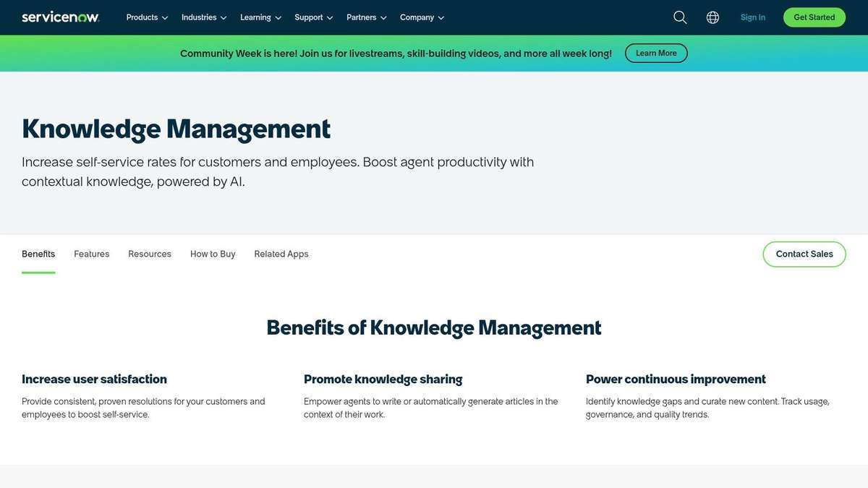Select the Benefits tab
Viewport: 868px width, 488px height.
coord(38,254)
